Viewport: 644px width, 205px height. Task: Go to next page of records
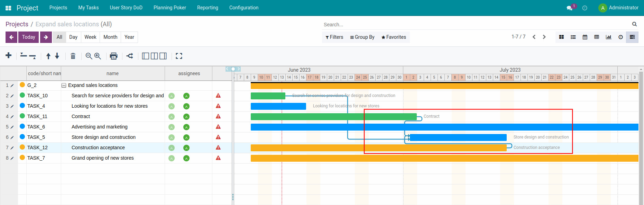[544, 37]
